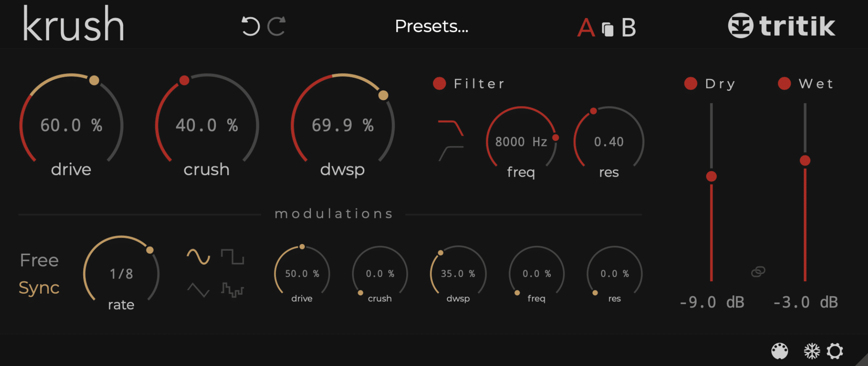Select the random step LFO waveform
Viewport: 868px width, 366px height.
[x=232, y=290]
